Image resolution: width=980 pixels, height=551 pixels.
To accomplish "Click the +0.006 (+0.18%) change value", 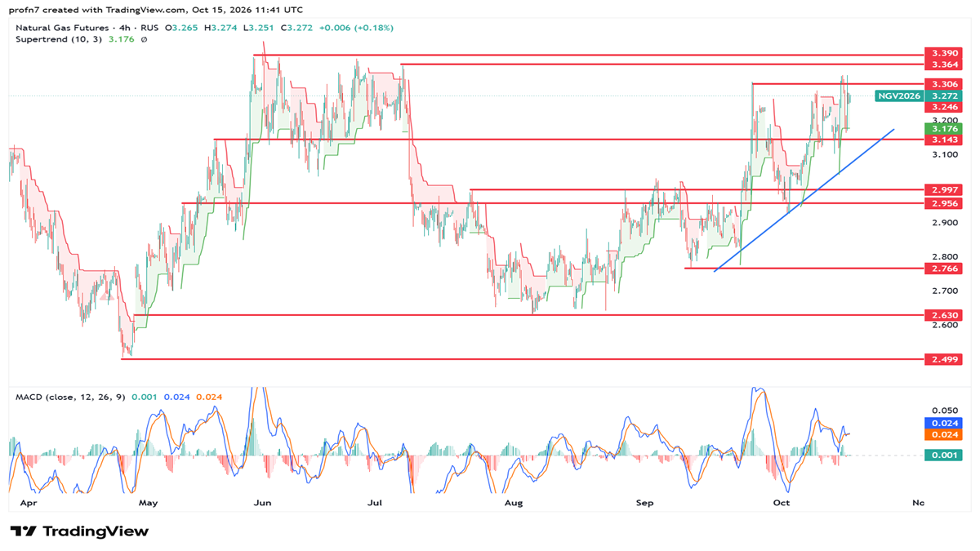I will (355, 28).
